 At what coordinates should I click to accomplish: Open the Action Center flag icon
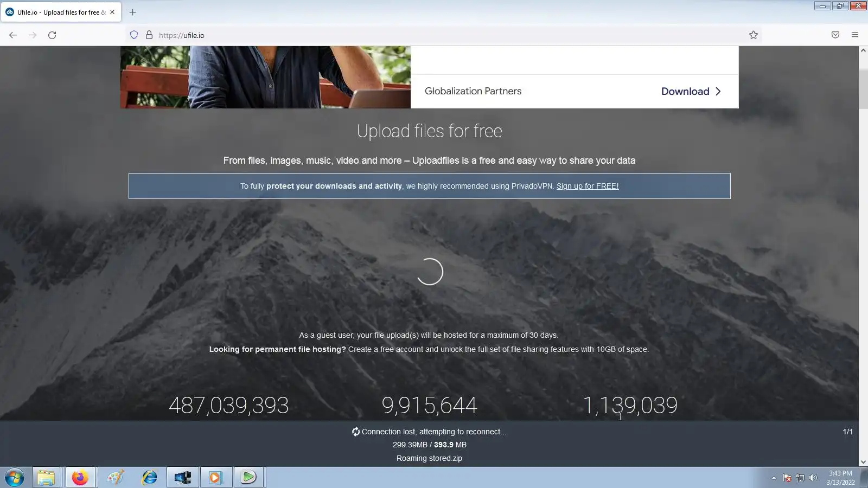787,478
